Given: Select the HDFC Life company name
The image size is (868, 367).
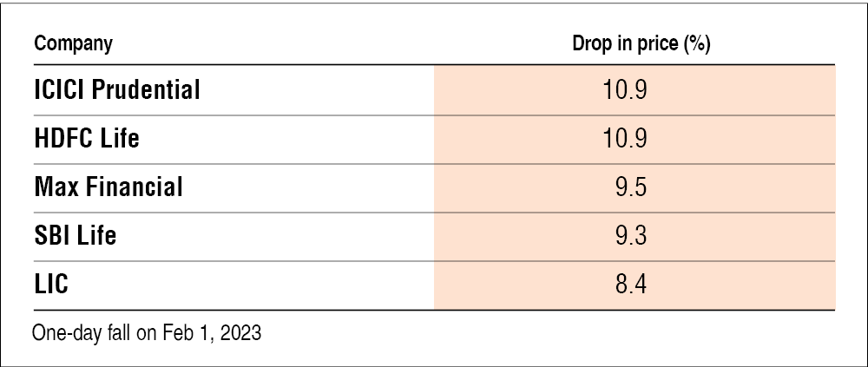Looking at the screenshot, I should click(x=86, y=138).
